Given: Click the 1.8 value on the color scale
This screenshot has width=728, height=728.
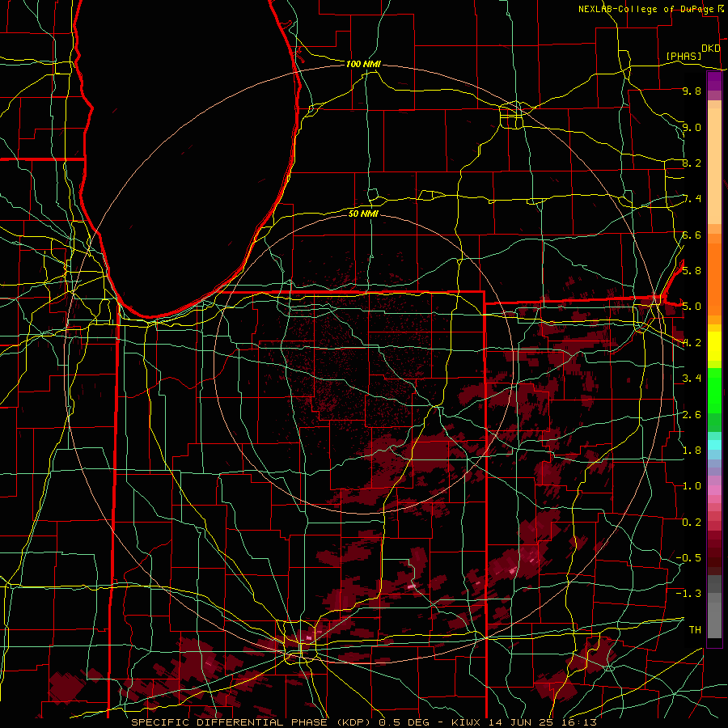Looking at the screenshot, I should click(x=692, y=450).
